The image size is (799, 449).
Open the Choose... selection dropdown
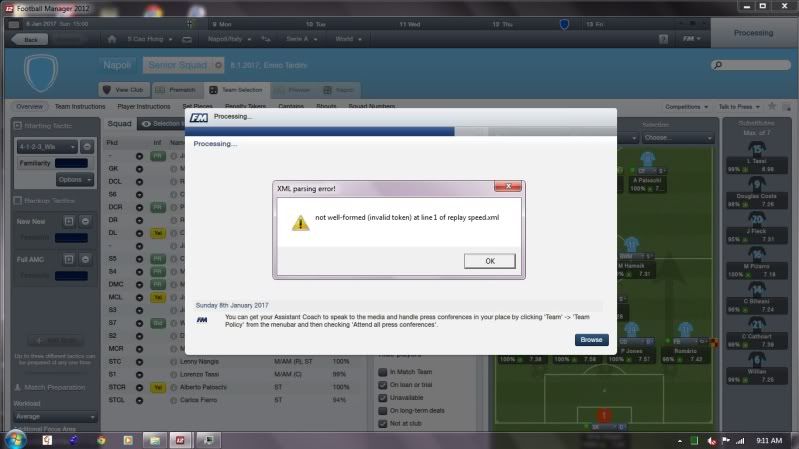(678, 138)
